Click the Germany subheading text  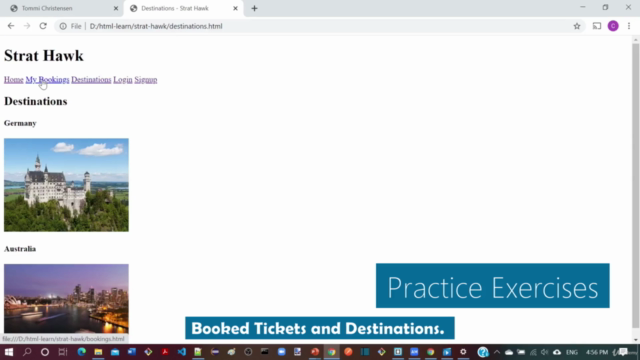pyautogui.click(x=20, y=123)
